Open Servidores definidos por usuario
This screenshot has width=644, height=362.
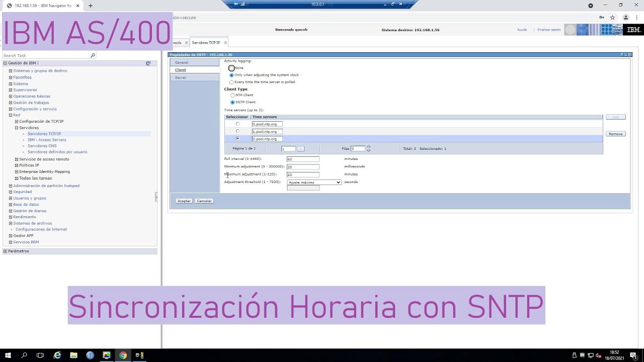click(57, 152)
